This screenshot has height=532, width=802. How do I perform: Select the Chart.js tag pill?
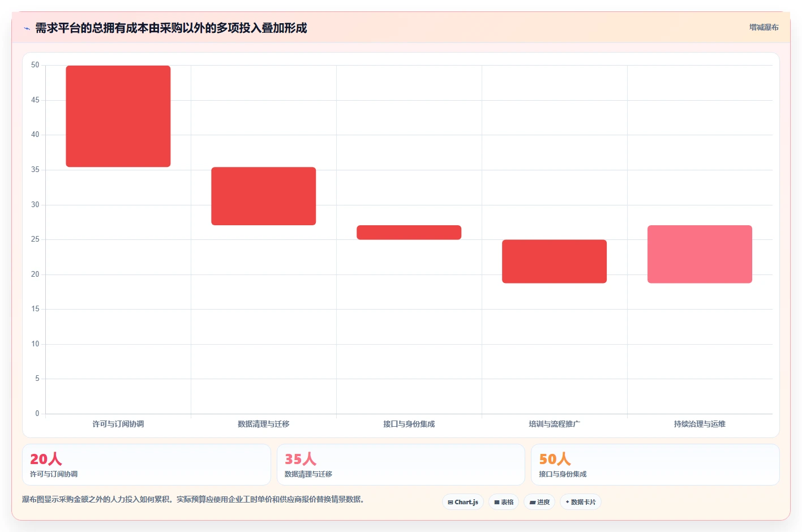(x=462, y=502)
